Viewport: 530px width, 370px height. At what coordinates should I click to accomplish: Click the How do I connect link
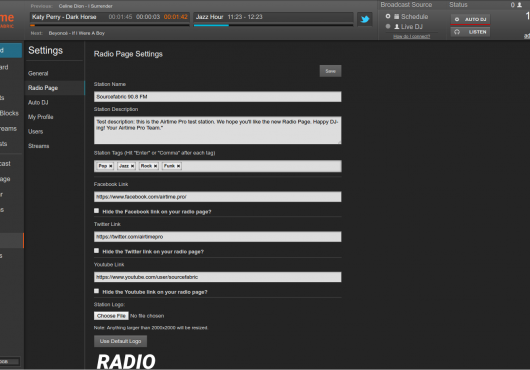tap(411, 36)
